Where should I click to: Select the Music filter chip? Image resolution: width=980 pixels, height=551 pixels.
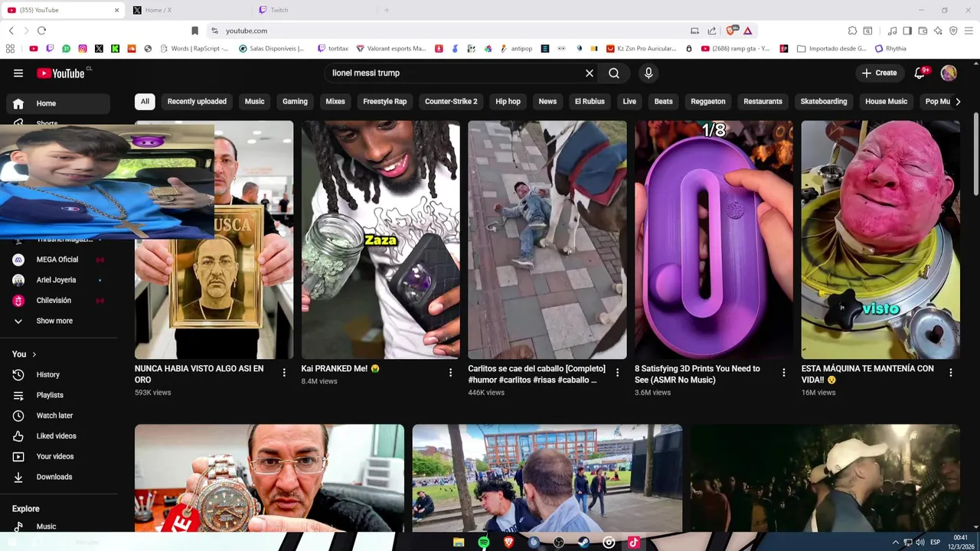coord(254,102)
